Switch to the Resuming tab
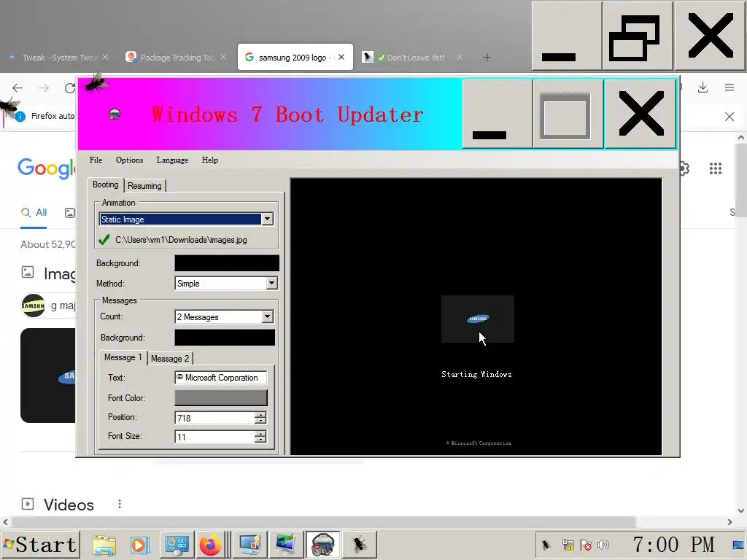 tap(144, 186)
